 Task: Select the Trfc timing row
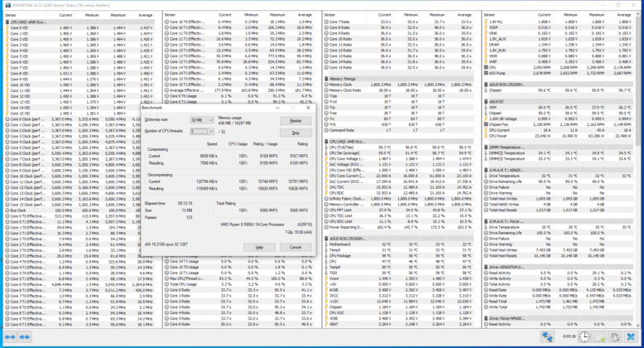click(x=398, y=124)
